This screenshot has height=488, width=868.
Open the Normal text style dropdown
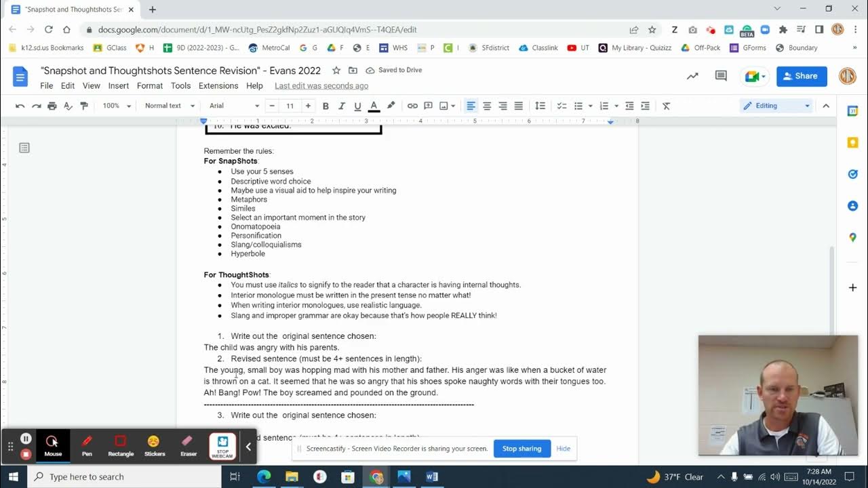[170, 106]
